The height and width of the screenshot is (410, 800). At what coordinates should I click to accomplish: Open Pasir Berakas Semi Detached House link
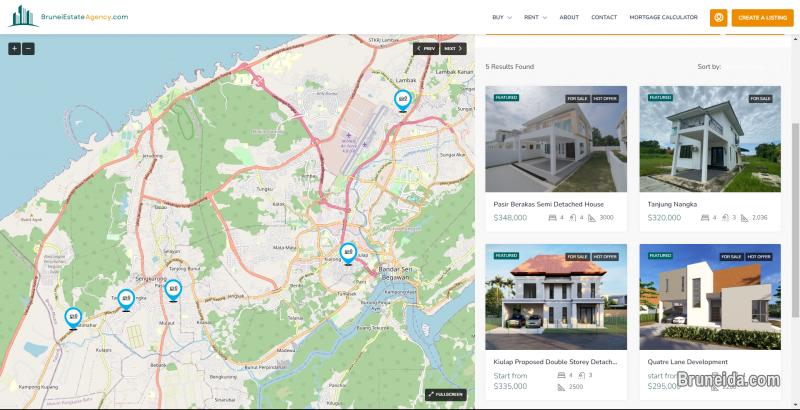click(548, 204)
